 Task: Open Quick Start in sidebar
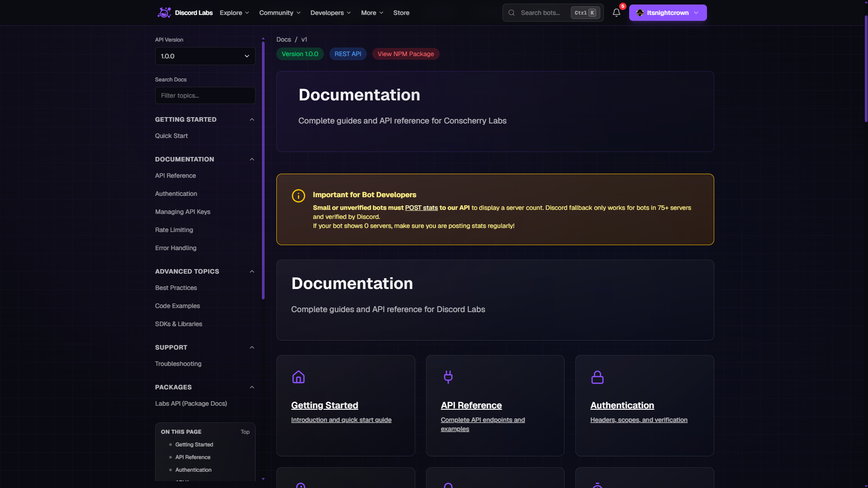pos(171,136)
